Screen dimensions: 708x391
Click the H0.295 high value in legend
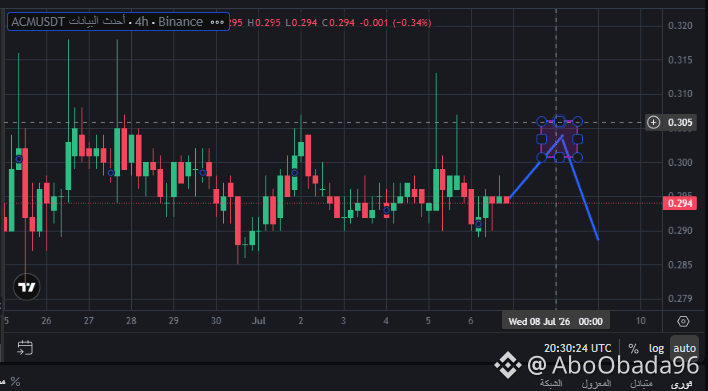pyautogui.click(x=264, y=22)
